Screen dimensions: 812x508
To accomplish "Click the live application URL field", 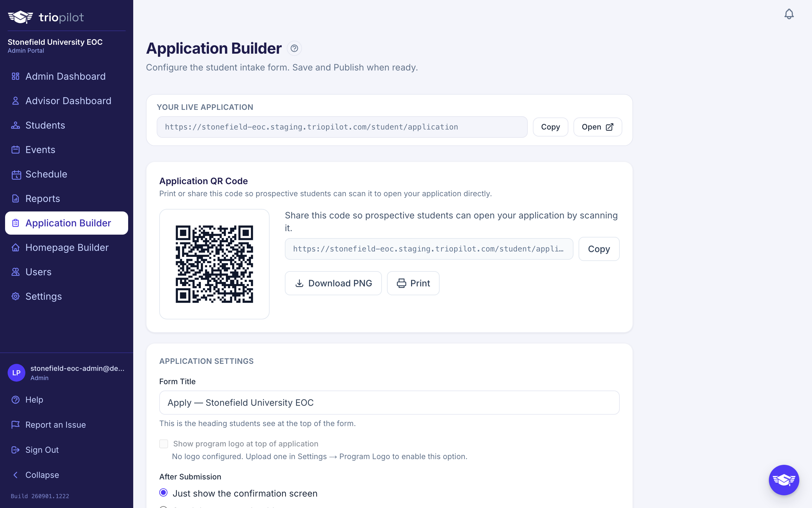I will [342, 127].
